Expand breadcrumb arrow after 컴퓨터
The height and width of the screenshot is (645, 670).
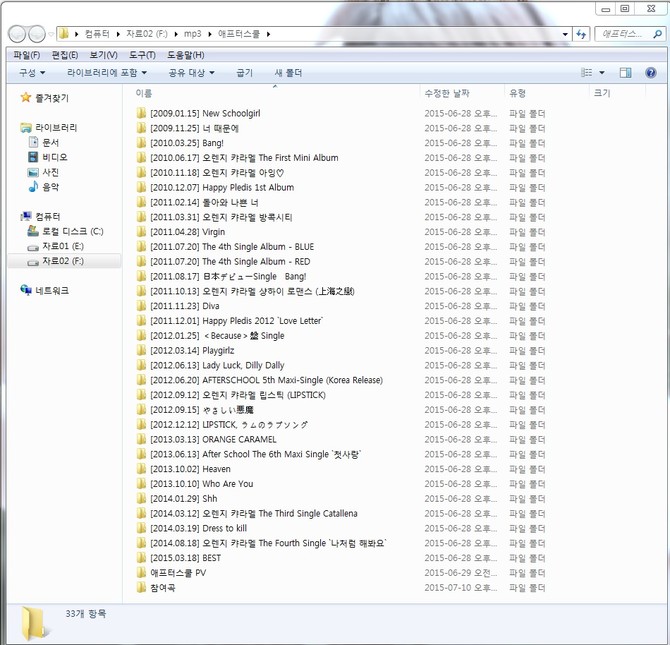pyautogui.click(x=118, y=34)
